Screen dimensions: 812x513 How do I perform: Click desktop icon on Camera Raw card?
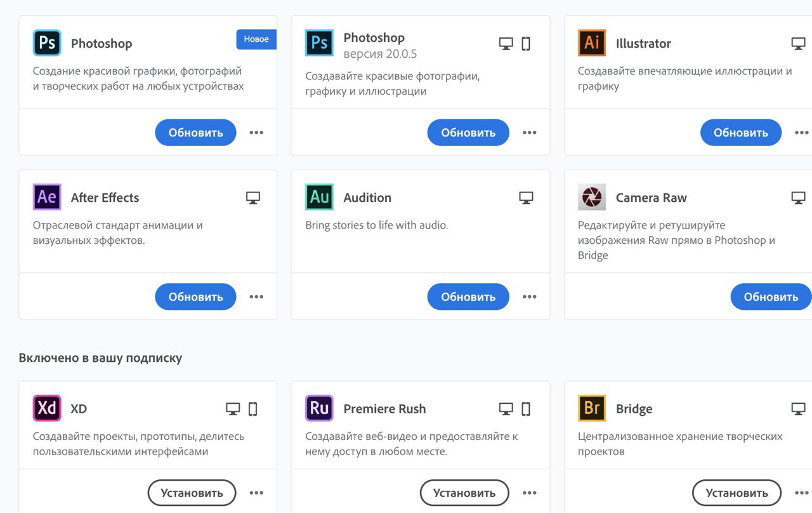pos(798,197)
